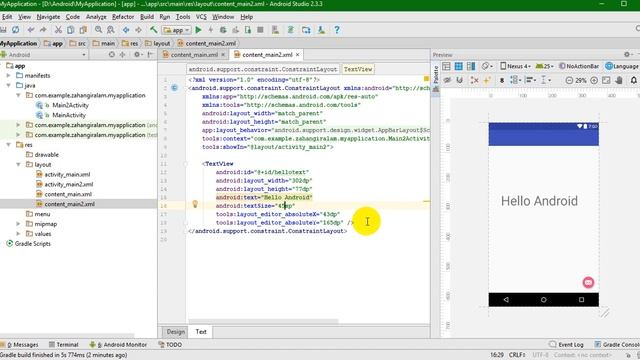The width and height of the screenshot is (640, 360).
Task: Click the Pan hand icon in Preview
Action: (619, 80)
